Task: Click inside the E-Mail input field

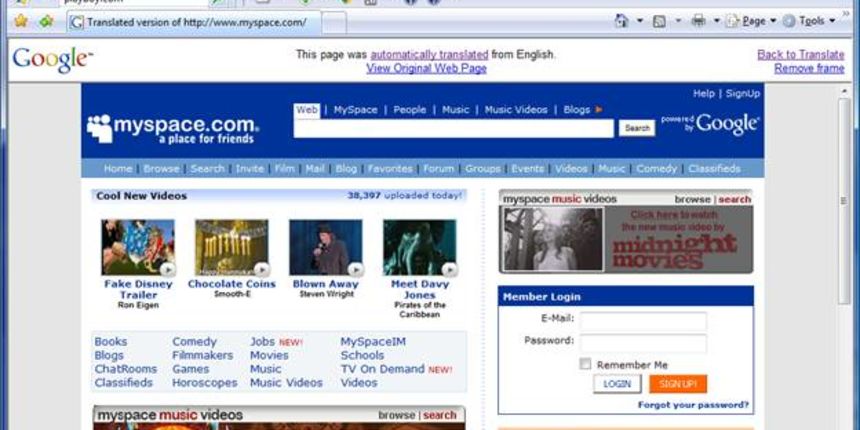Action: coord(643,321)
